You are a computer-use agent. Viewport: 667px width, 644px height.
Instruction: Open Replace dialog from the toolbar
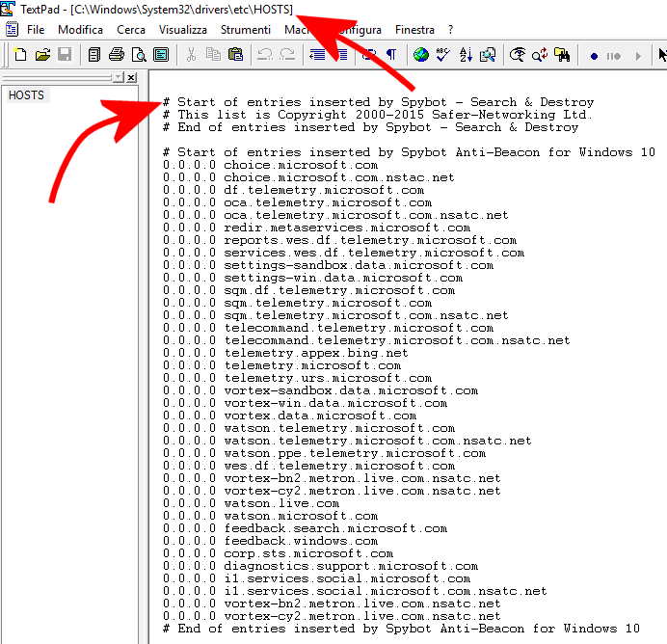[540, 55]
